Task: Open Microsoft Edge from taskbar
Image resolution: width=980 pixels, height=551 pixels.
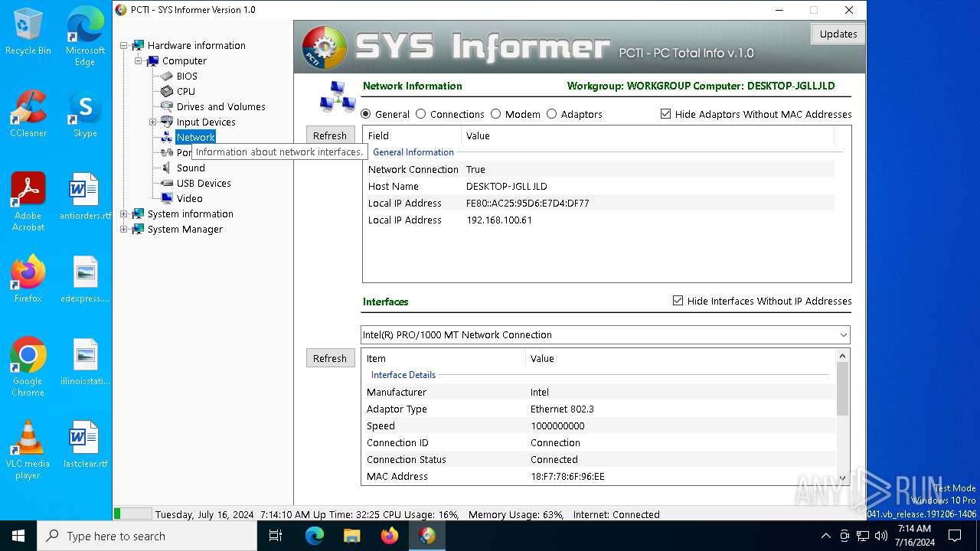Action: pyautogui.click(x=315, y=536)
